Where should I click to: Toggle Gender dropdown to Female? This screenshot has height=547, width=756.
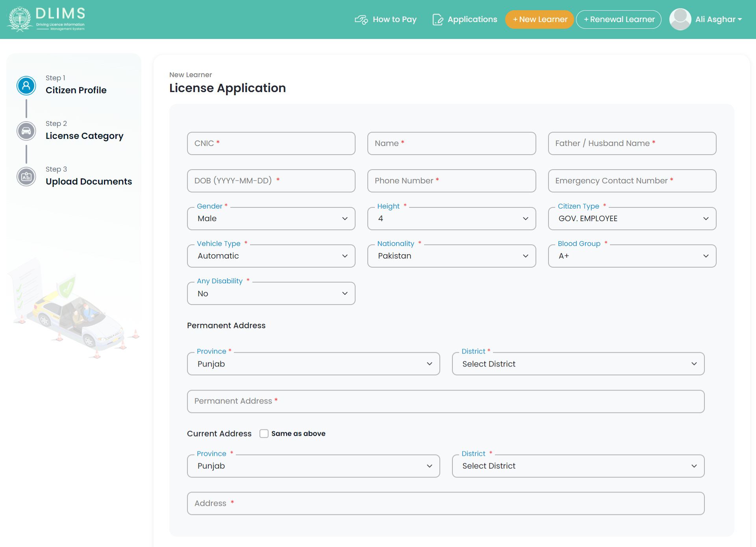271,218
